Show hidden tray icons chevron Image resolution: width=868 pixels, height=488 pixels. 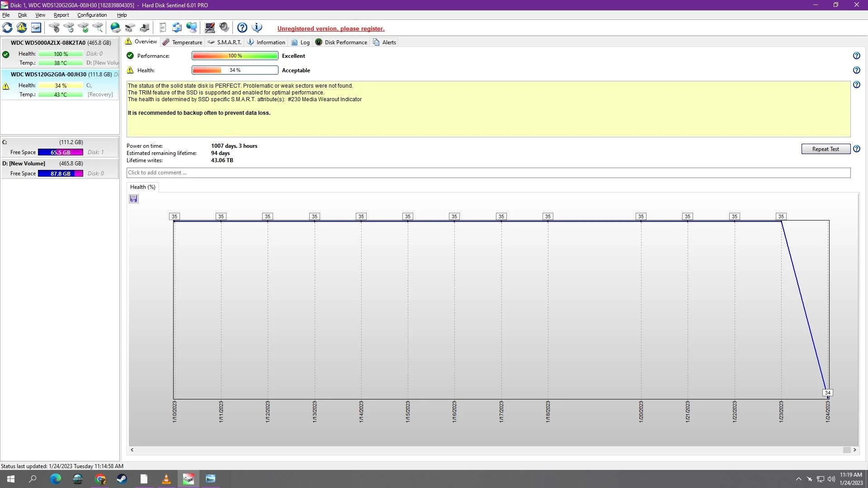point(798,479)
